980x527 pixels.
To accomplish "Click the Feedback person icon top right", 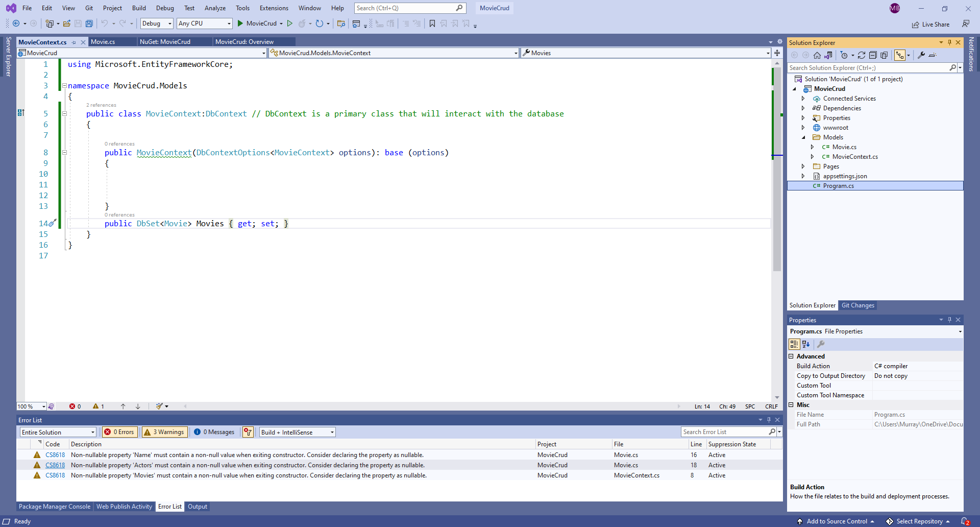I will pos(966,24).
